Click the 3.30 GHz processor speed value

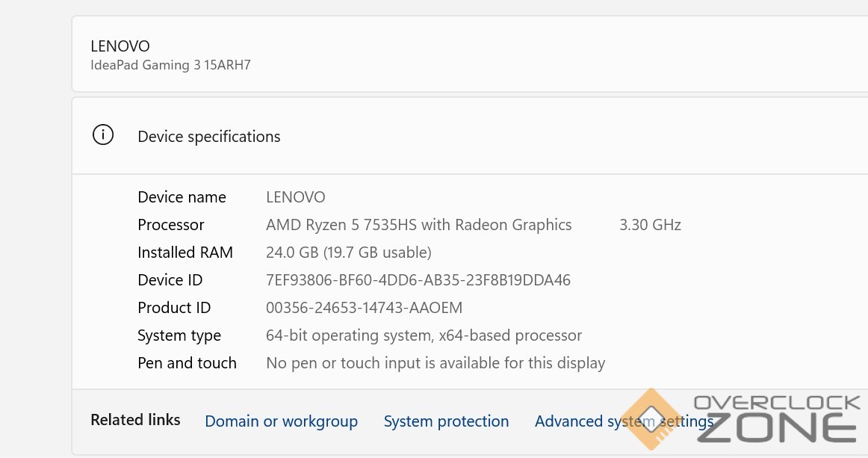click(x=650, y=225)
